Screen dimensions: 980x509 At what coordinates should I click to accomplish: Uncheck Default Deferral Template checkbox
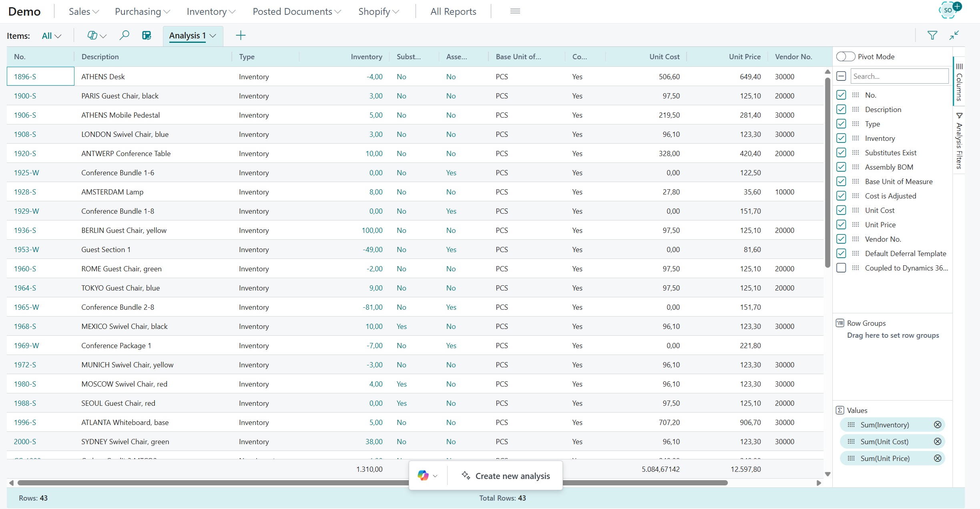point(841,253)
